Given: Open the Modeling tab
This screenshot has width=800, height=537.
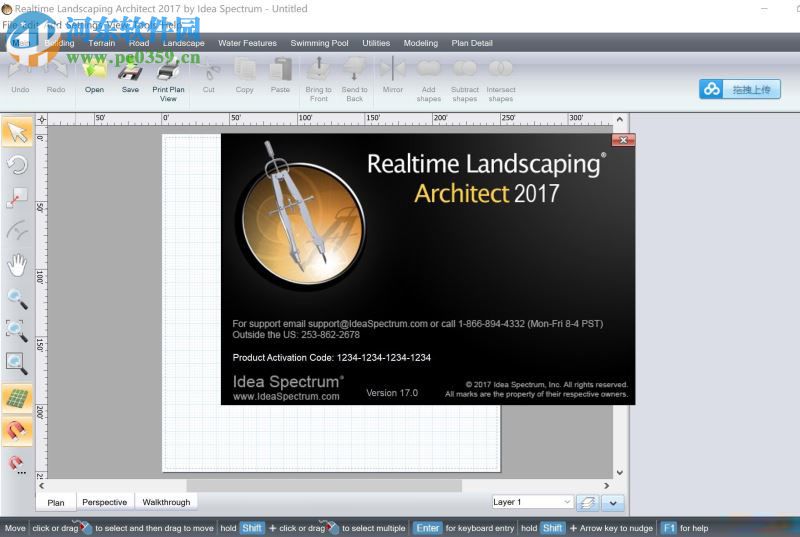Looking at the screenshot, I should [x=421, y=43].
